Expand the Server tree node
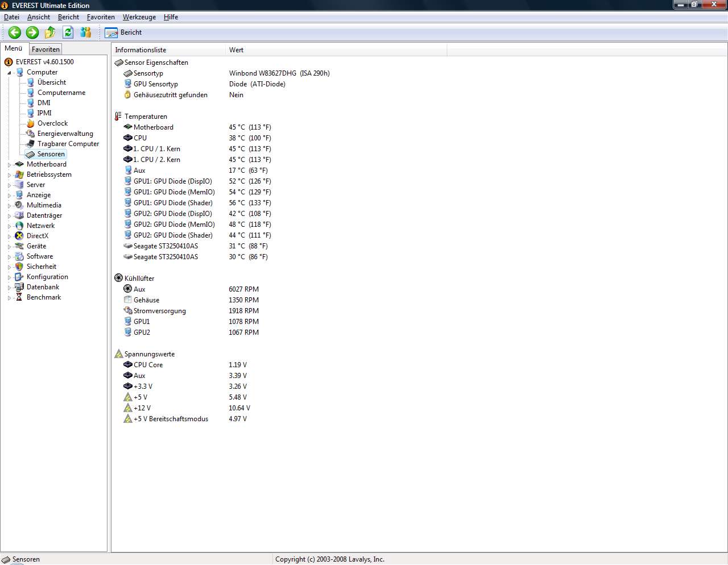This screenshot has width=728, height=565. tap(9, 185)
